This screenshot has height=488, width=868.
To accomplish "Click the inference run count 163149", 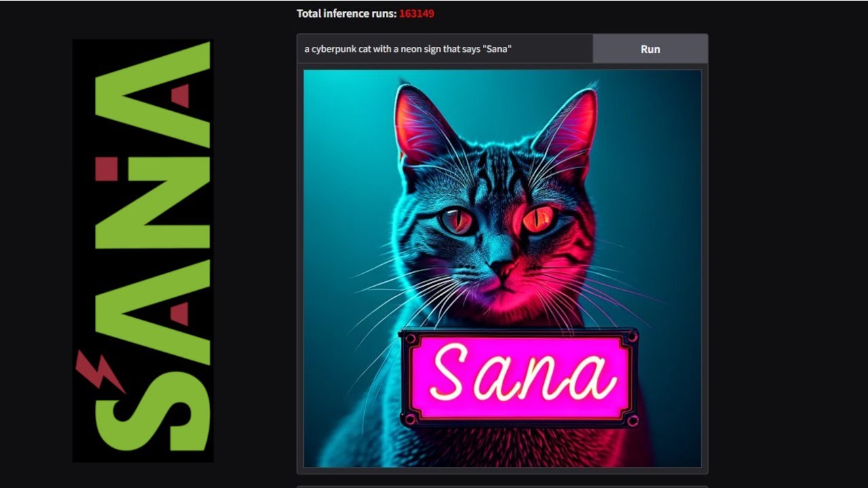I will click(x=416, y=14).
